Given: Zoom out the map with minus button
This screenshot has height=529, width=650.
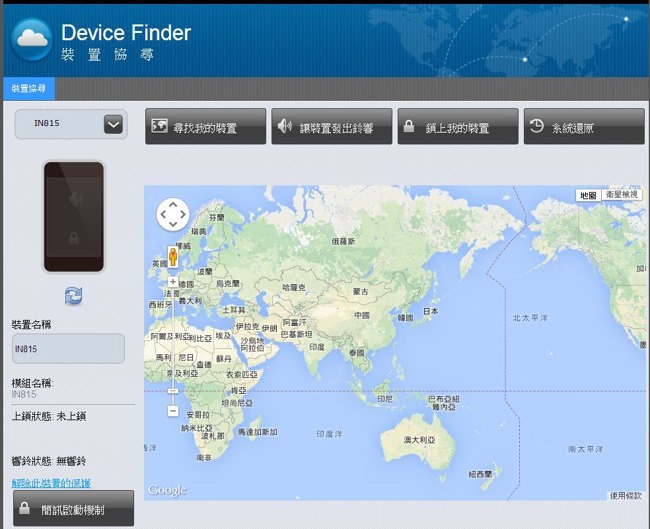Looking at the screenshot, I should click(173, 411).
